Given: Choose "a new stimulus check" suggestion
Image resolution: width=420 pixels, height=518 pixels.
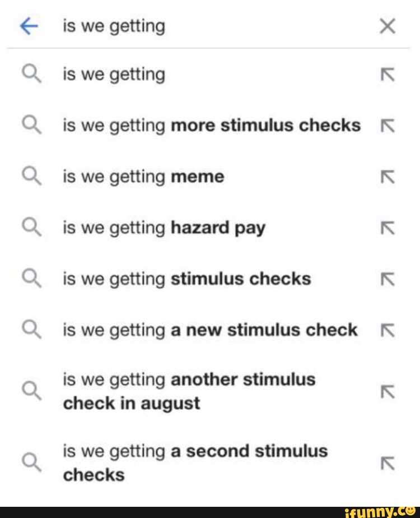Looking at the screenshot, I should [210, 330].
